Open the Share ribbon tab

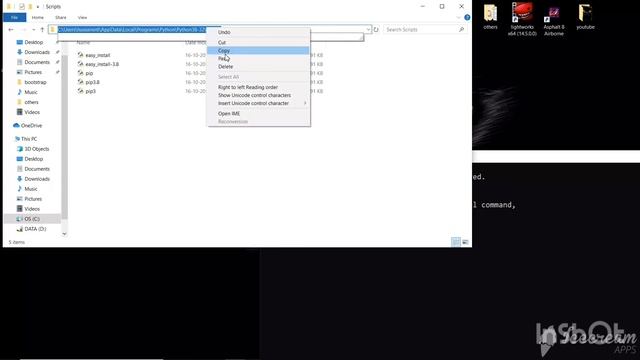(x=61, y=18)
